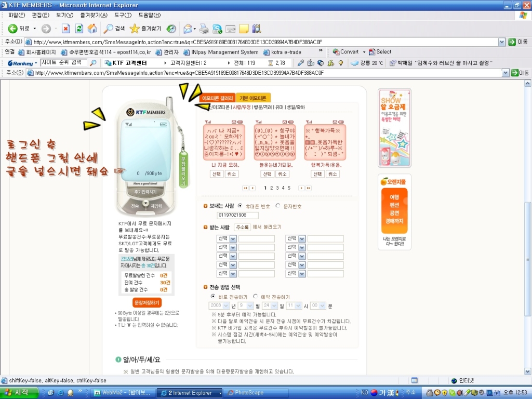Click the KO language indicator in the taskbar
Image resolution: width=532 pixels, height=399 pixels.
[364, 393]
